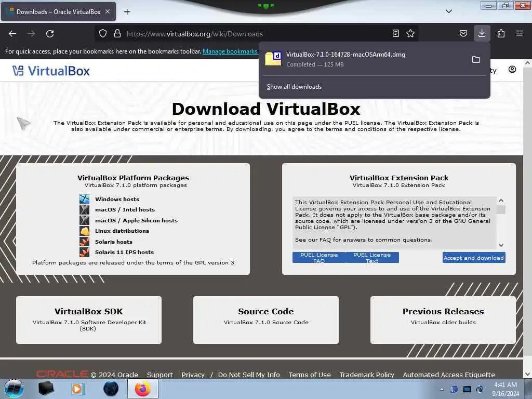Click the PUEL License FAQ button
This screenshot has width=532, height=399.
(x=319, y=258)
